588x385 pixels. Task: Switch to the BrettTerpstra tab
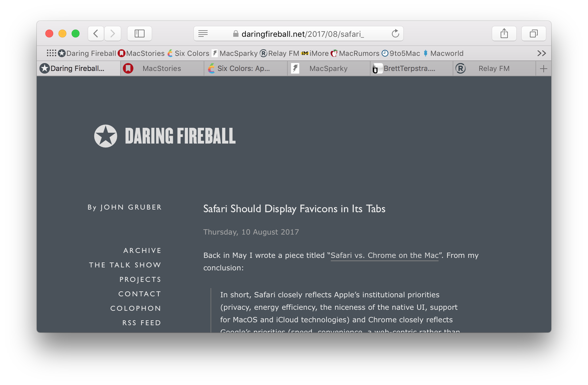[412, 68]
